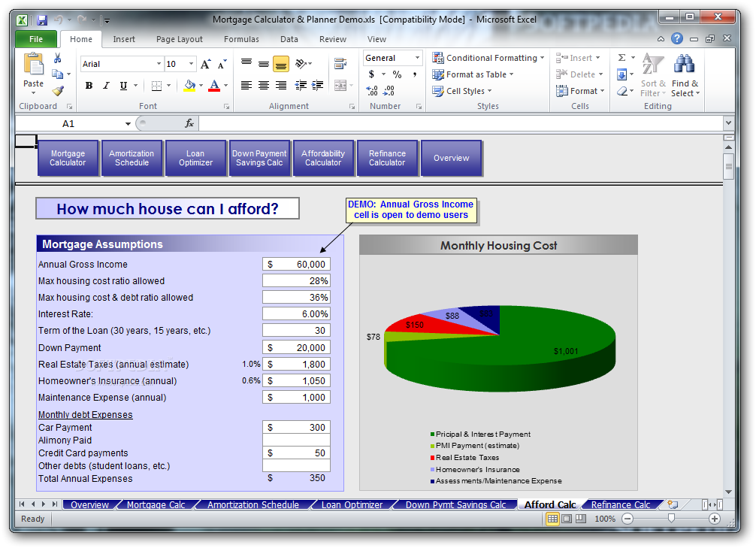Open Cell Styles gallery

click(462, 91)
